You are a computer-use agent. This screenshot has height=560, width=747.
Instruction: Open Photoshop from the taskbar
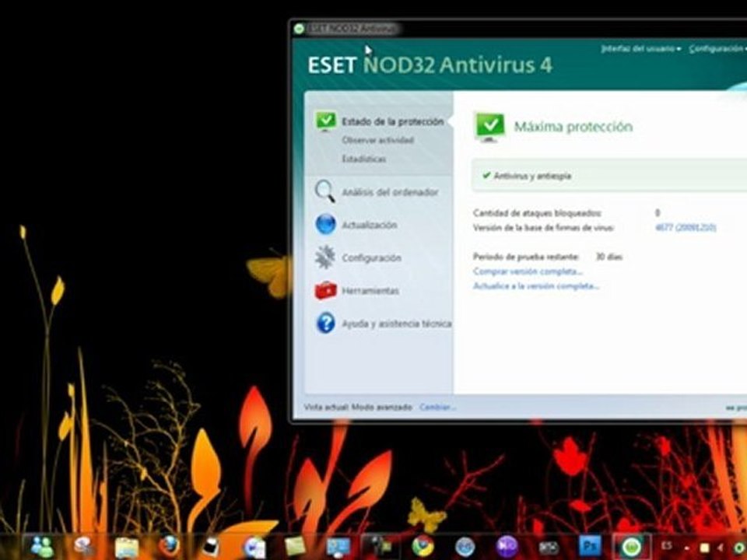click(591, 546)
